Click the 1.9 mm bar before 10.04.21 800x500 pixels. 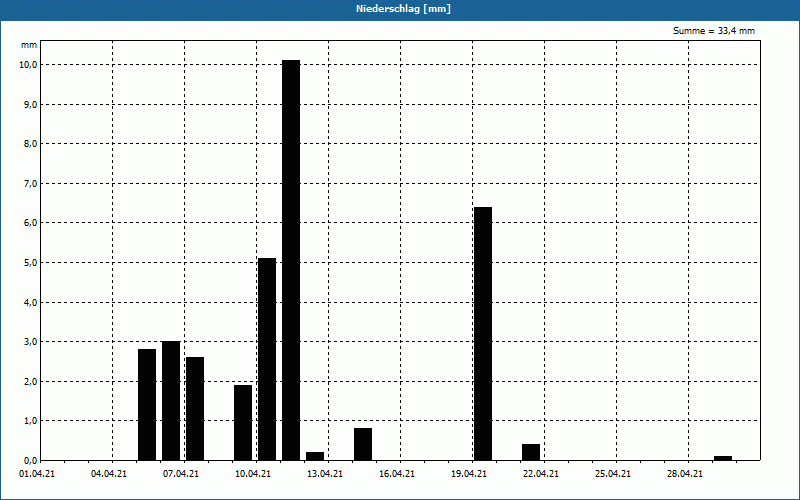click(x=243, y=422)
